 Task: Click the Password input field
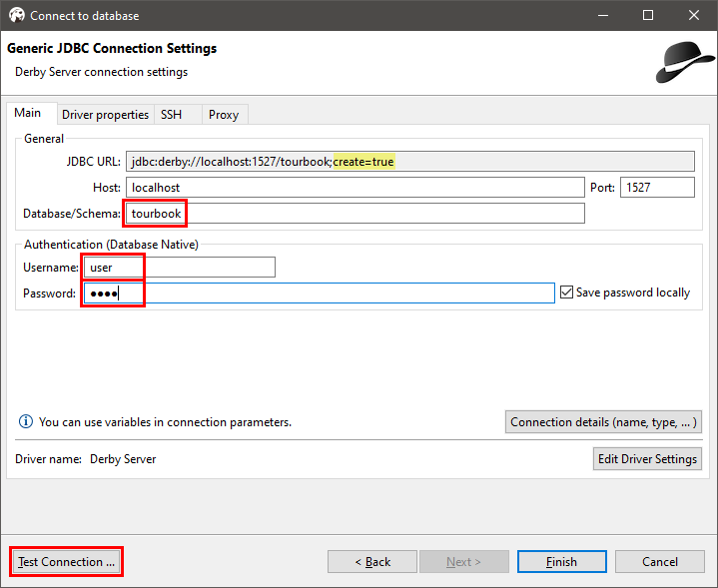pyautogui.click(x=320, y=294)
